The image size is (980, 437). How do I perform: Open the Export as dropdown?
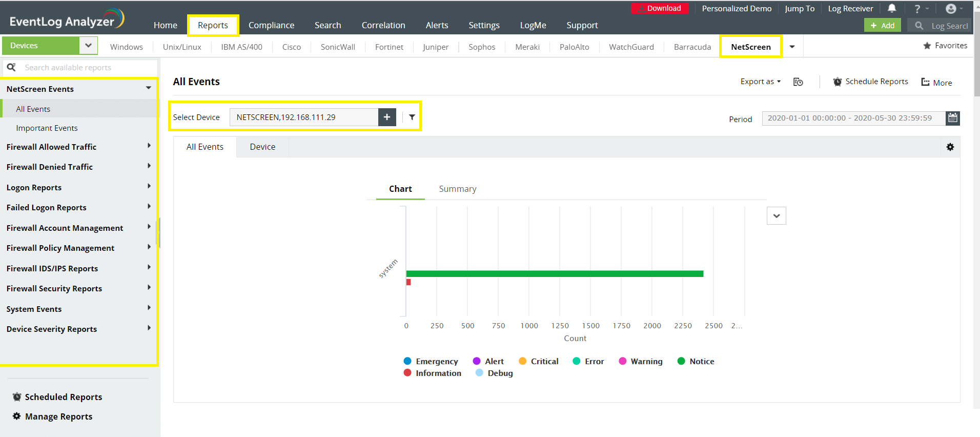[x=761, y=82]
